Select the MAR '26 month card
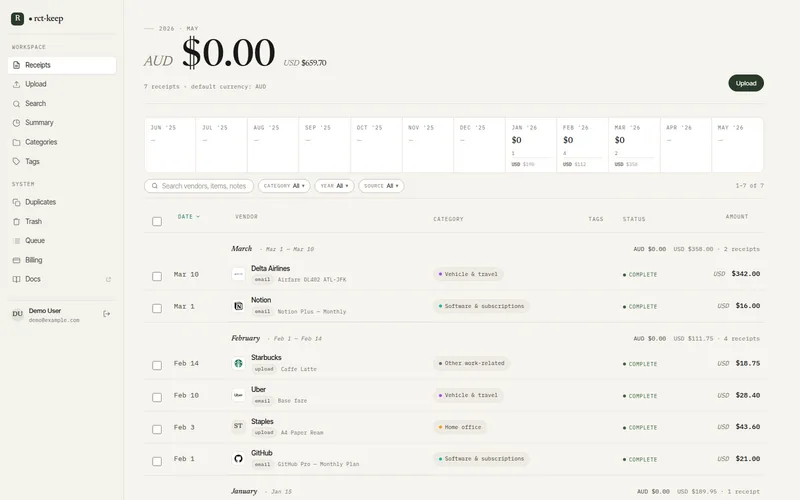 634,145
